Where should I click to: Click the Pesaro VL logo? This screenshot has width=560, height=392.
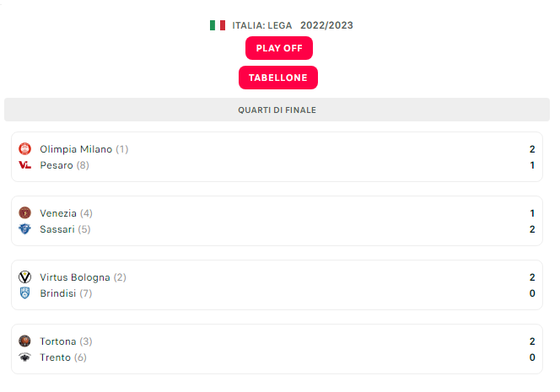tap(24, 165)
